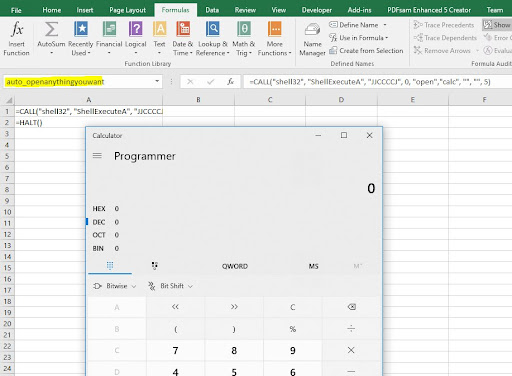Open Lookup & Reference functions
The width and height of the screenshot is (512, 376).
(213, 38)
